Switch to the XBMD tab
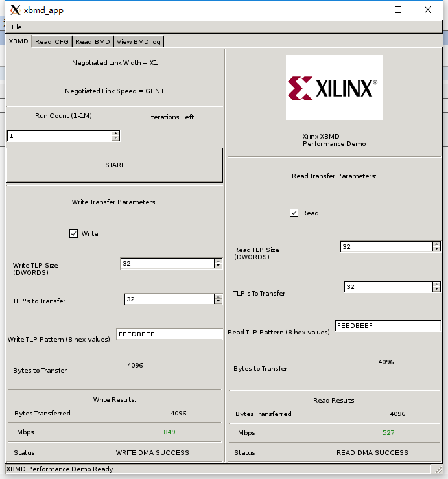This screenshot has height=479, width=448. tap(18, 41)
